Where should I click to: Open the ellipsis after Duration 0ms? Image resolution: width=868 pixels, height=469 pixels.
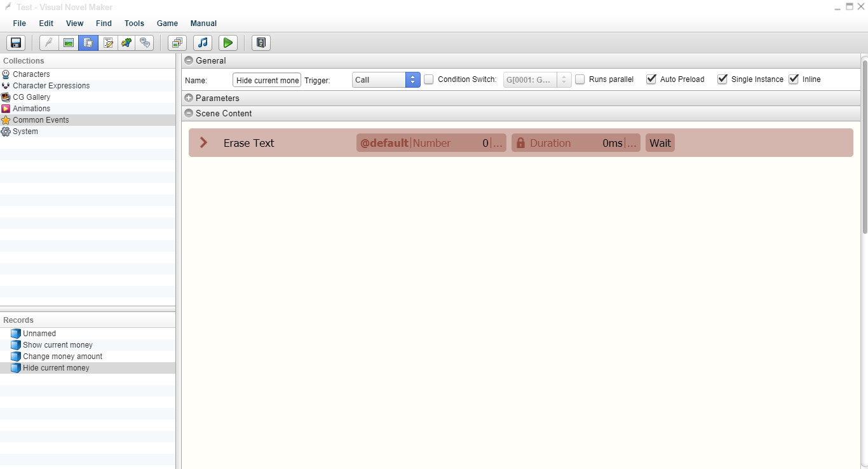[632, 143]
